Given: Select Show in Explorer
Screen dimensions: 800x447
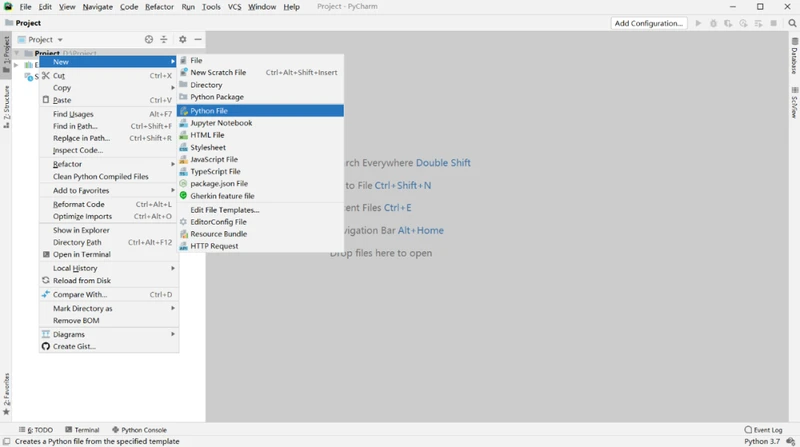Looking at the screenshot, I should click(x=109, y=230).
